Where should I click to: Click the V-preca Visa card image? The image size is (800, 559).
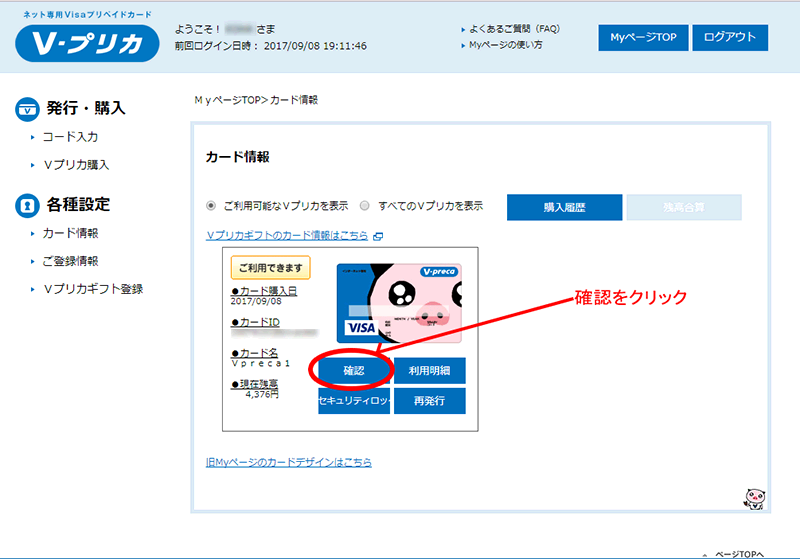pos(399,303)
